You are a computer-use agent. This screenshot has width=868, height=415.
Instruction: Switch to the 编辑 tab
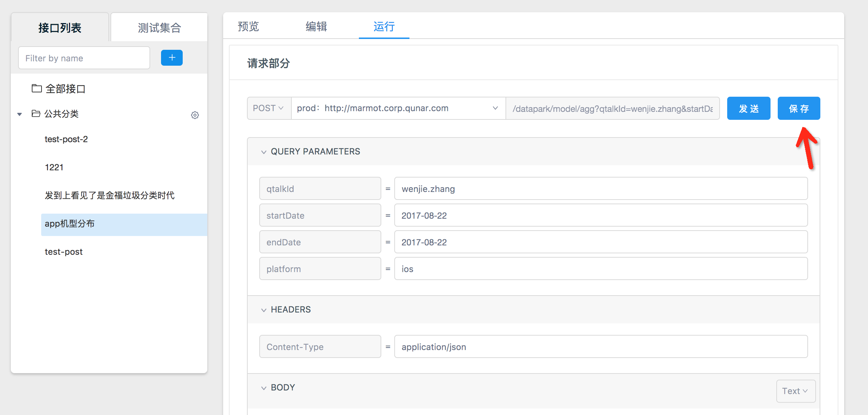(316, 27)
